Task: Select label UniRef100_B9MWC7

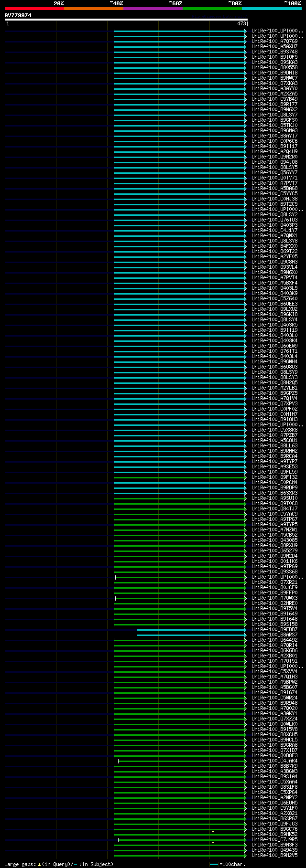Action: tap(274, 78)
